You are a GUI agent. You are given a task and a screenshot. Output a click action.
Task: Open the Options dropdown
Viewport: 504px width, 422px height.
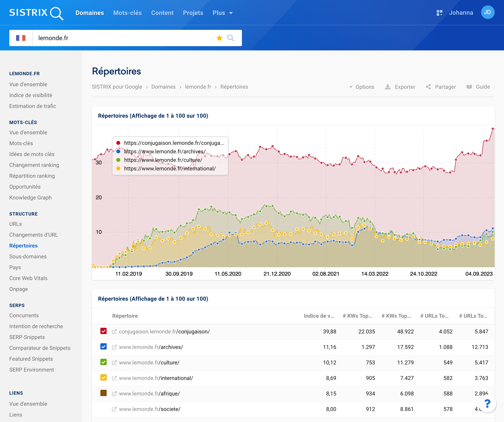(362, 87)
